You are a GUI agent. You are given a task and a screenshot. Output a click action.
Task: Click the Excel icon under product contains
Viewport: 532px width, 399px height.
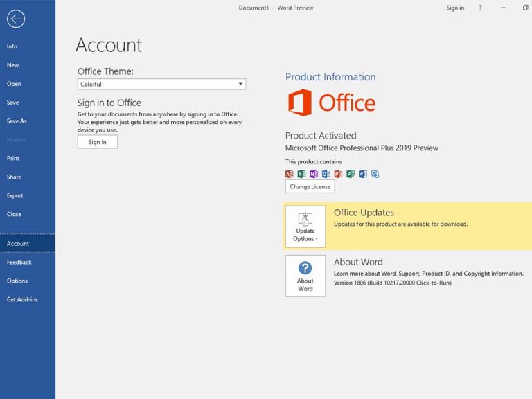tap(301, 174)
